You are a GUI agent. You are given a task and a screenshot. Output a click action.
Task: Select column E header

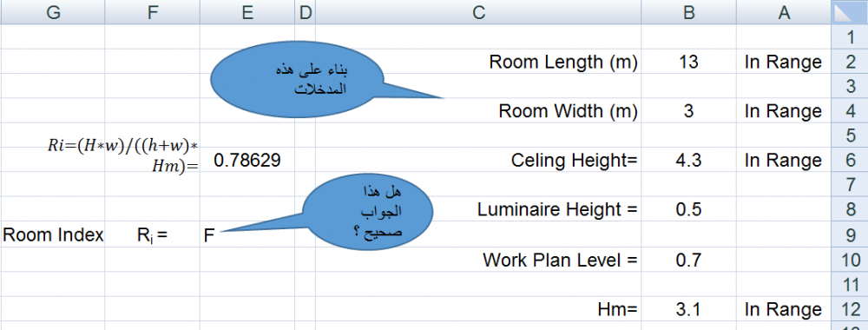[x=247, y=12]
